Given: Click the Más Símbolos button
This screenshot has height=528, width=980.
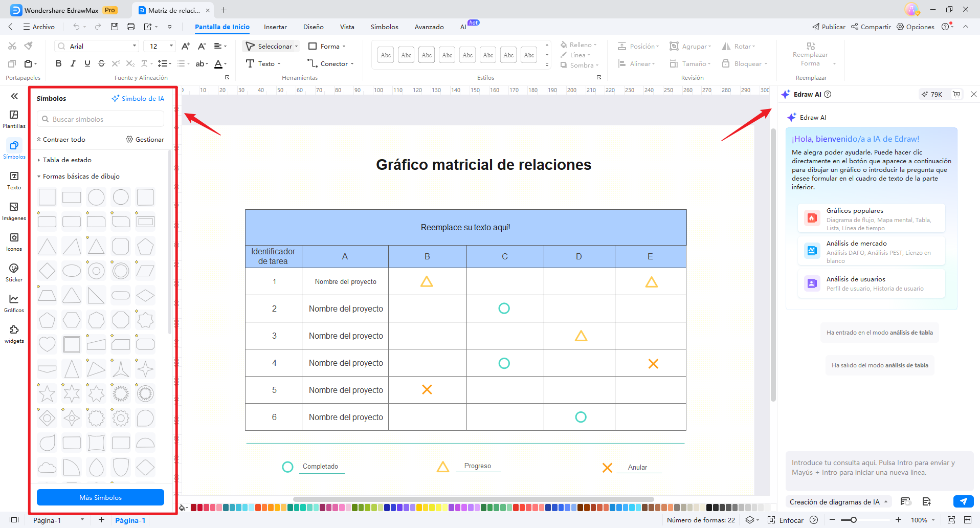Looking at the screenshot, I should tap(100, 497).
